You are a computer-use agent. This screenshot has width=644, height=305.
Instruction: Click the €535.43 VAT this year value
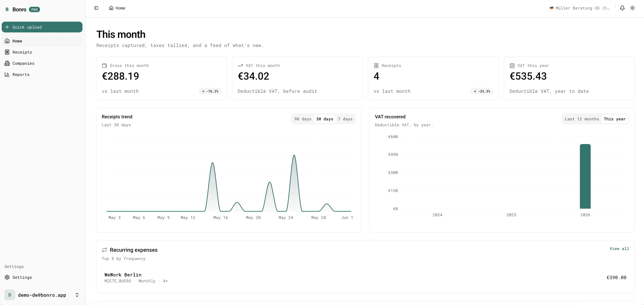click(x=528, y=76)
